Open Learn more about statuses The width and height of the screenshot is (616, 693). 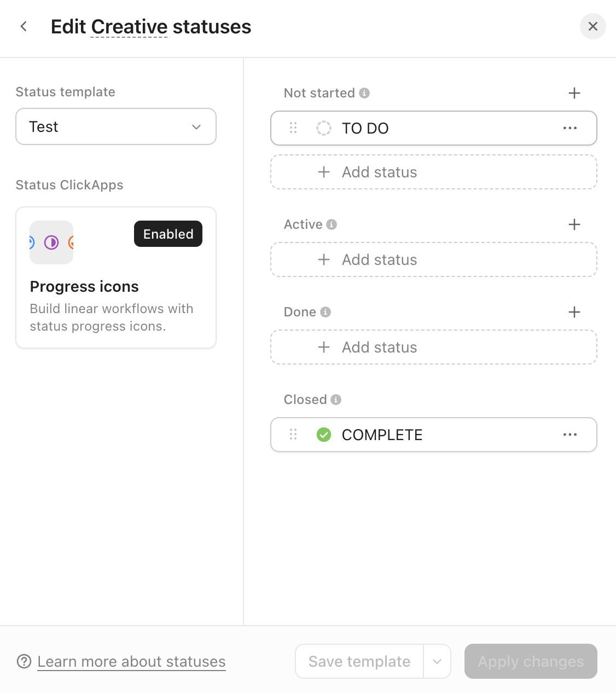(131, 661)
